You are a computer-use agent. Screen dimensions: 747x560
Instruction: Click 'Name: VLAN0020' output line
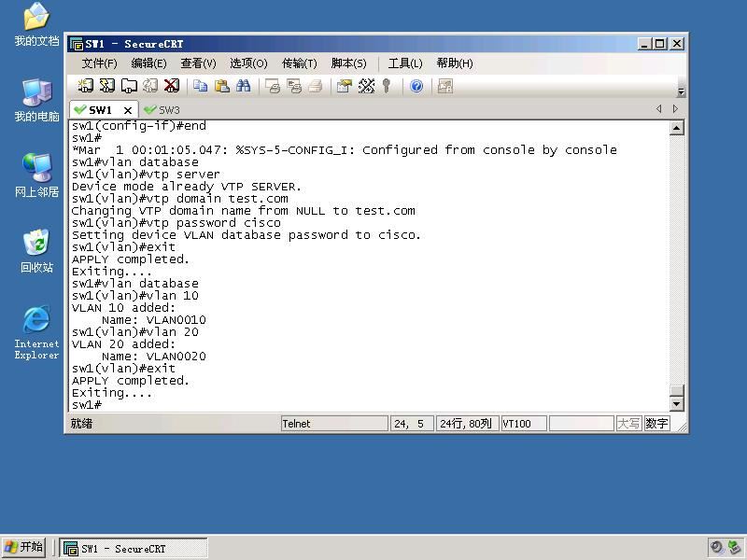[x=154, y=357]
